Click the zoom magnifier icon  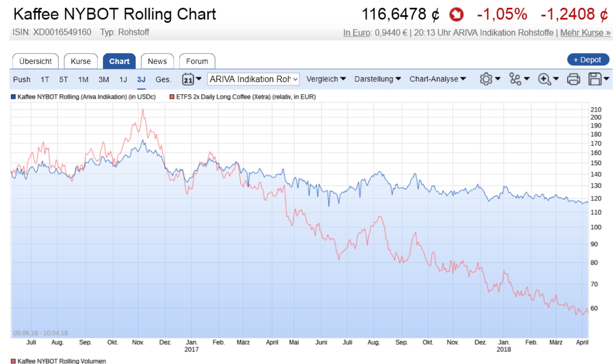point(544,79)
